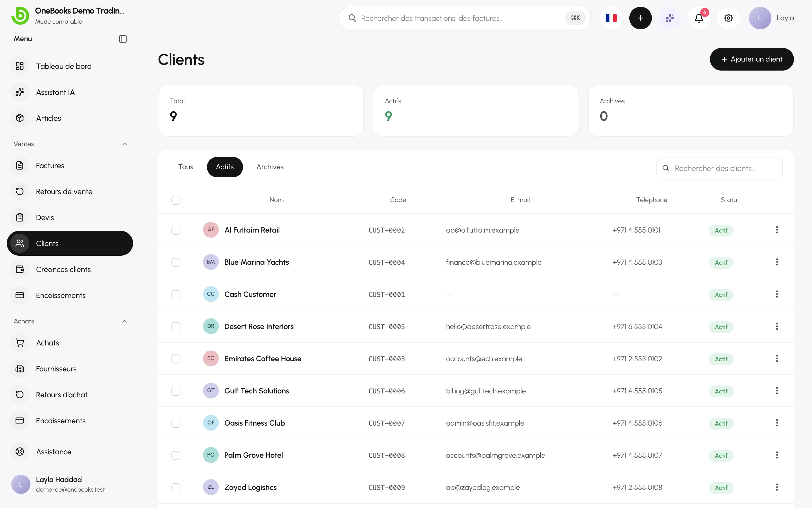
Task: Open the AI sparkle assistant in header
Action: (670, 18)
